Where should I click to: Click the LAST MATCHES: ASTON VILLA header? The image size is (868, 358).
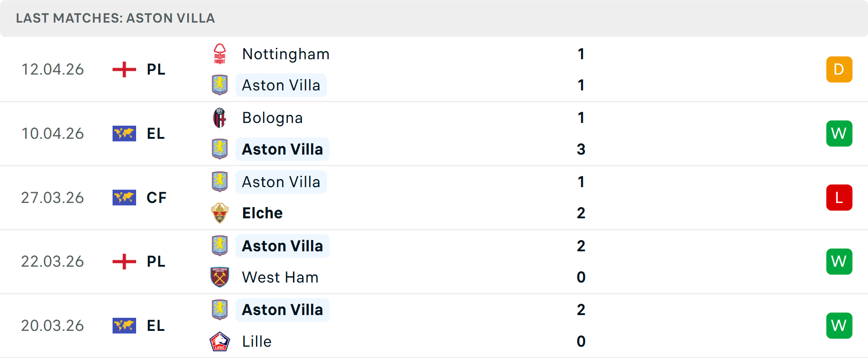[115, 19]
